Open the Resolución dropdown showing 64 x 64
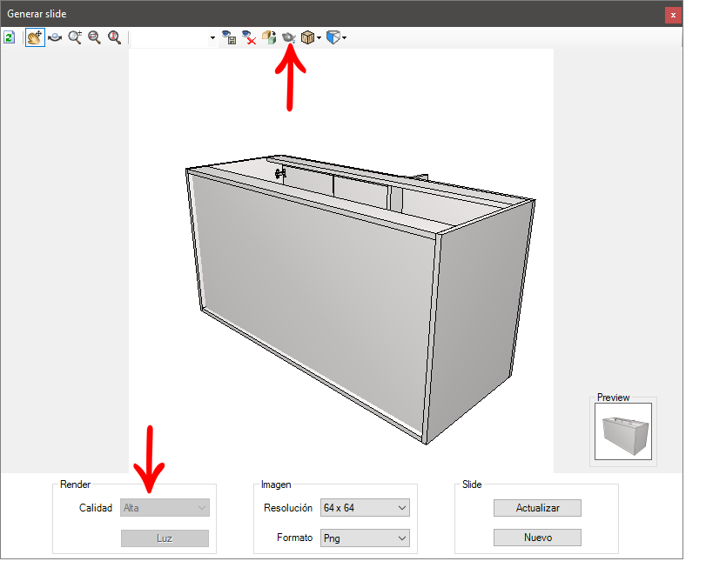This screenshot has width=706, height=588. [x=366, y=508]
